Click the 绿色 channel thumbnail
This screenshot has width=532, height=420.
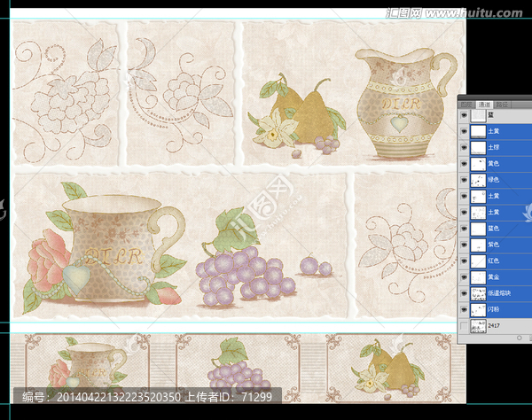(478, 180)
